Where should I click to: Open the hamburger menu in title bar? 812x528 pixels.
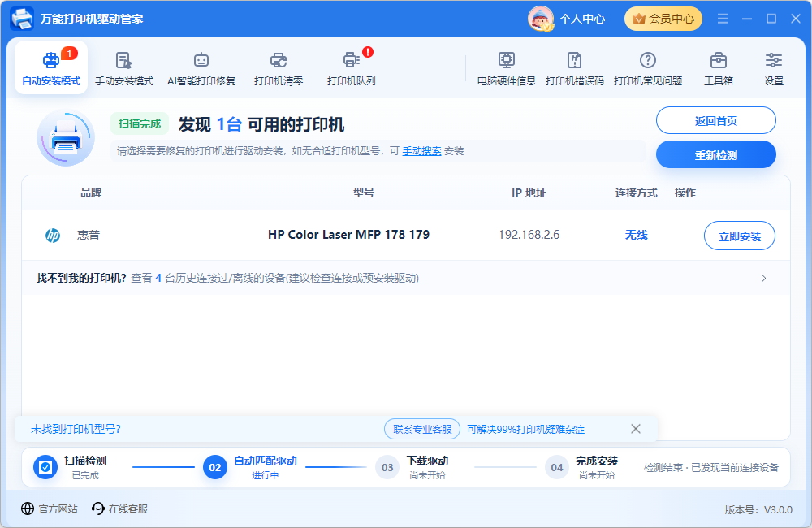(723, 19)
